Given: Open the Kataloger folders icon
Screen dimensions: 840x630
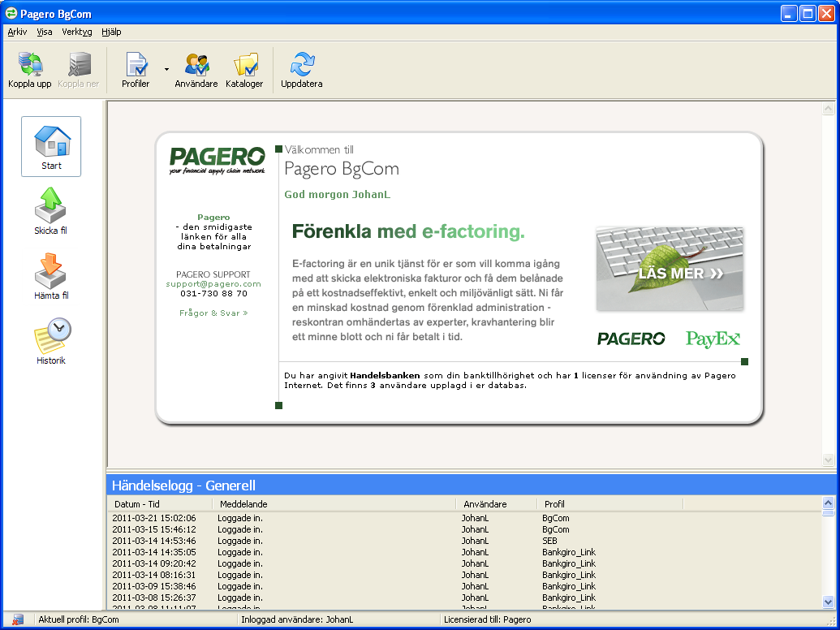Looking at the screenshot, I should 245,64.
